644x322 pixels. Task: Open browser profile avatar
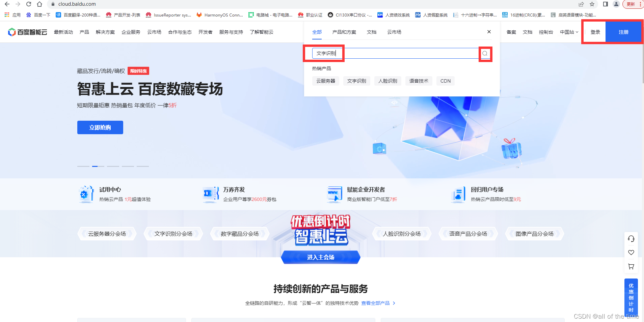coord(616,4)
